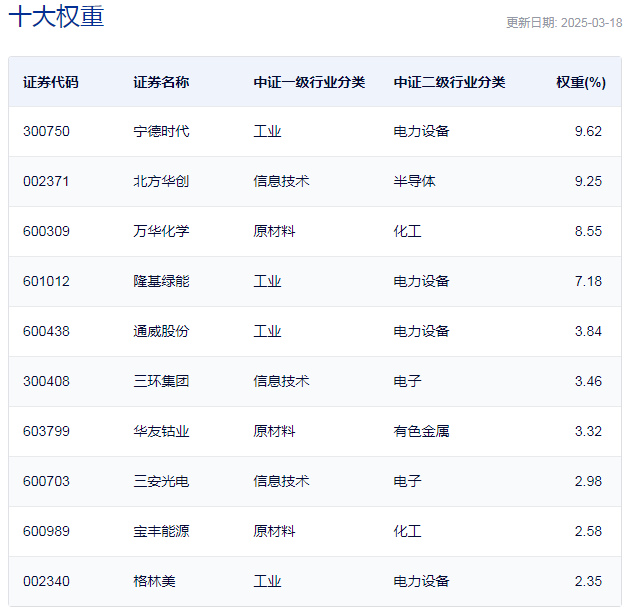629x612 pixels.
Task: Click the security name 宝丰能源
Action: coord(161,531)
